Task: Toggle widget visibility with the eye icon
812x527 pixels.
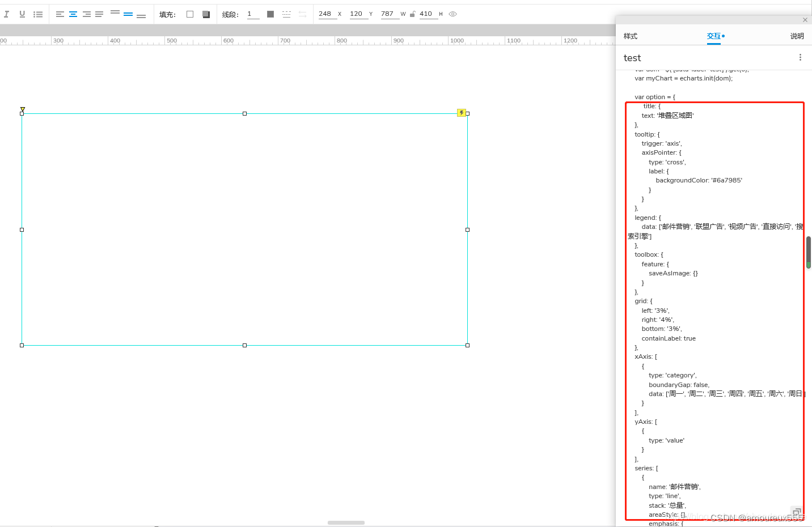Action: coord(452,14)
